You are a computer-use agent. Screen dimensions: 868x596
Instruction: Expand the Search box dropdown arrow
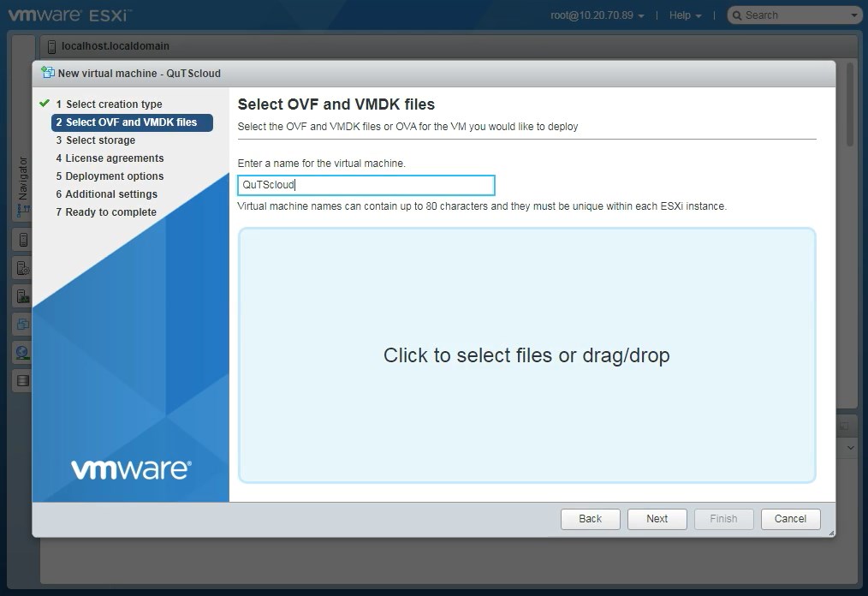[854, 15]
